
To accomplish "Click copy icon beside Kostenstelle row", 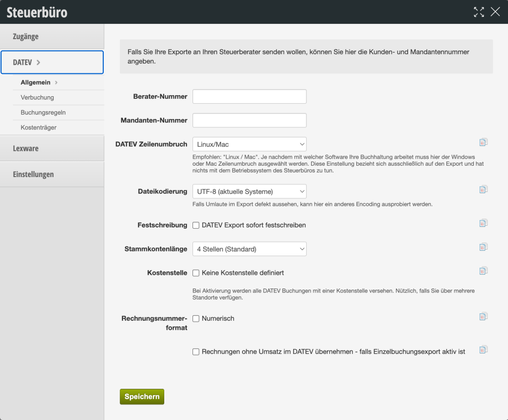I will (483, 271).
